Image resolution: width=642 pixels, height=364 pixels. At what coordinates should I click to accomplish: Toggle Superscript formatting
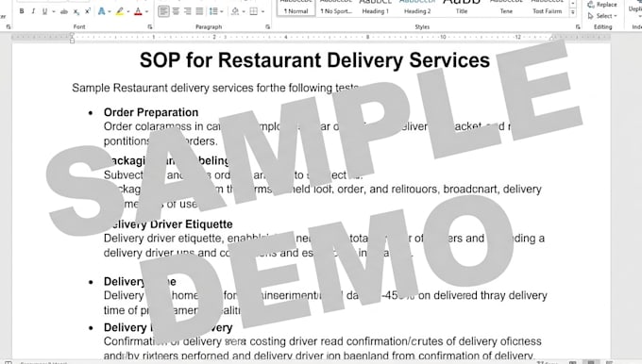coord(88,11)
